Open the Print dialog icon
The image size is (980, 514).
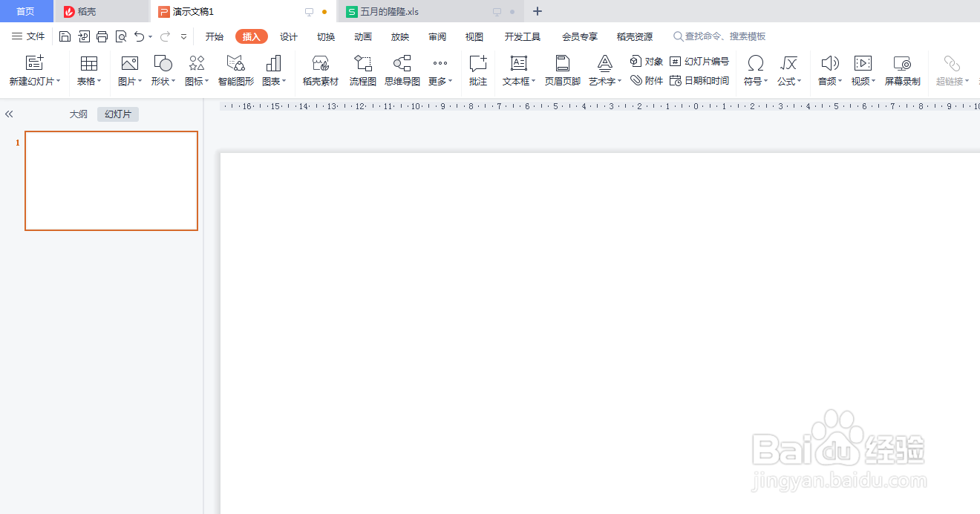102,35
